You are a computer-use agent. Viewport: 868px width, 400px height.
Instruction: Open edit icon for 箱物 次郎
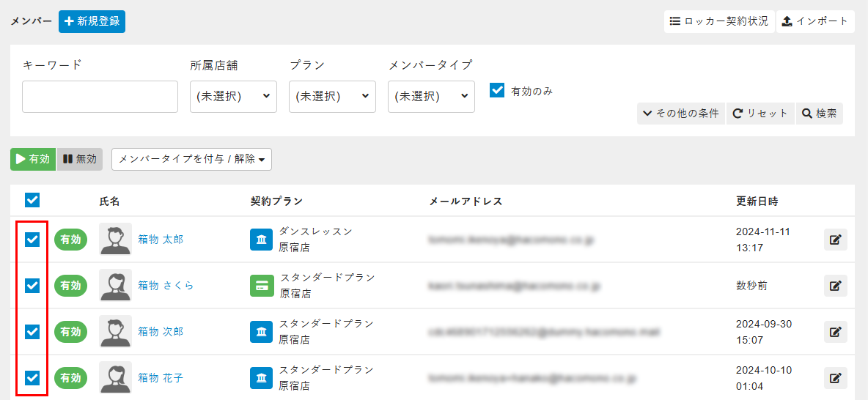(835, 332)
